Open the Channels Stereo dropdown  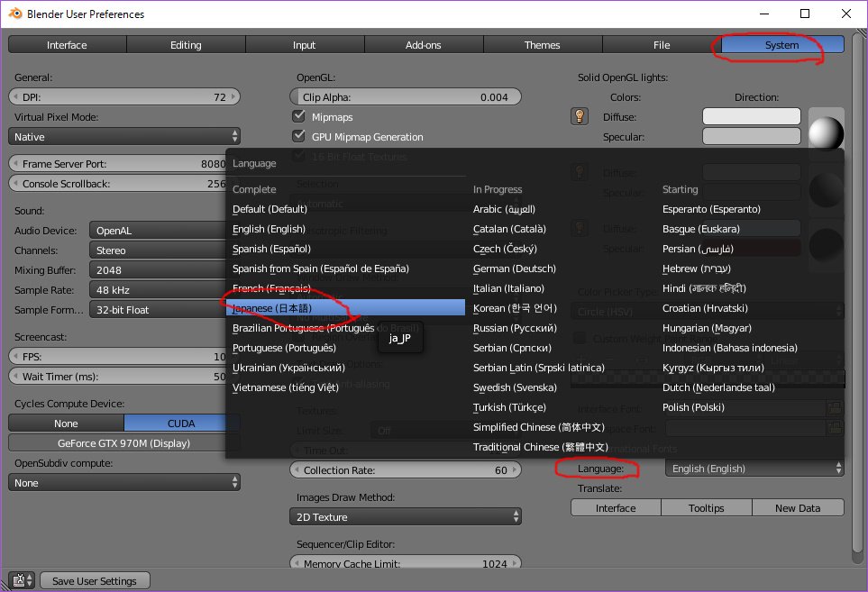(158, 250)
